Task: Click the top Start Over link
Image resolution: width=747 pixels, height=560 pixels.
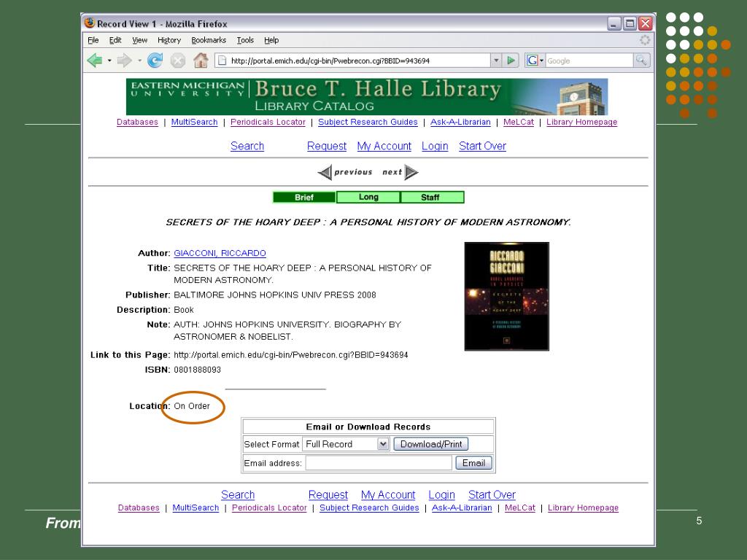Action: 482,146
